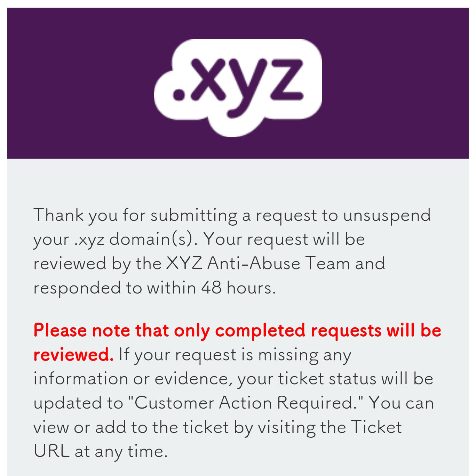This screenshot has width=476, height=476.
Task: Click the "information or evidence" phrase
Action: pos(132,379)
